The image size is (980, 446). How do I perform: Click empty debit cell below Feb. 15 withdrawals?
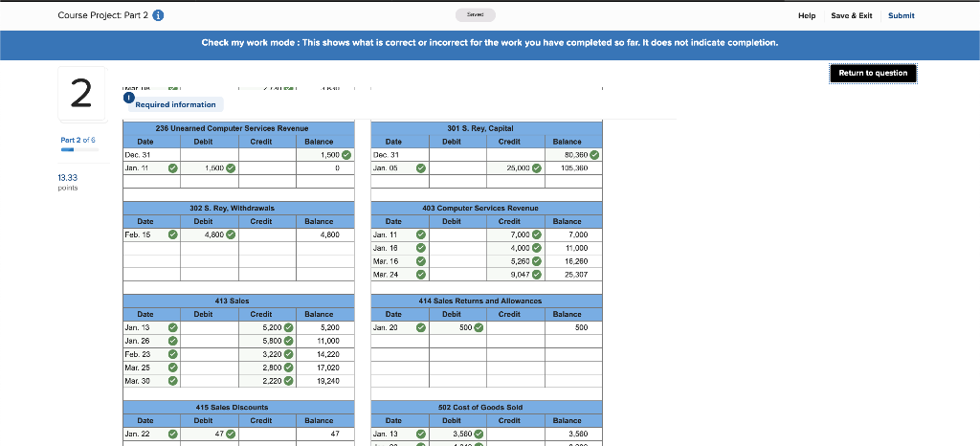click(x=210, y=248)
